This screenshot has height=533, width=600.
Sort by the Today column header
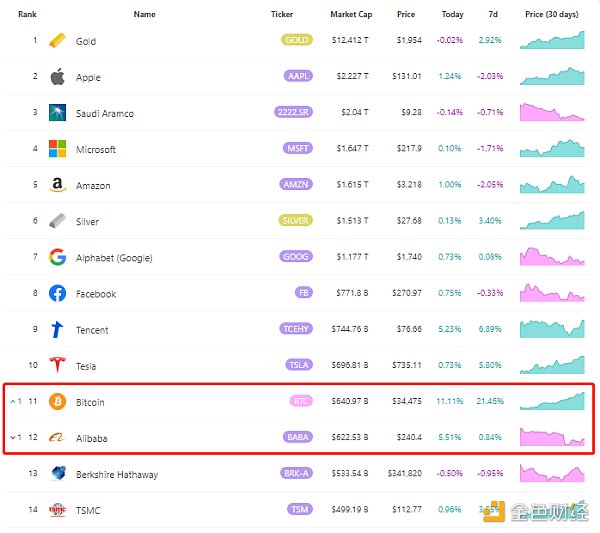pos(452,15)
